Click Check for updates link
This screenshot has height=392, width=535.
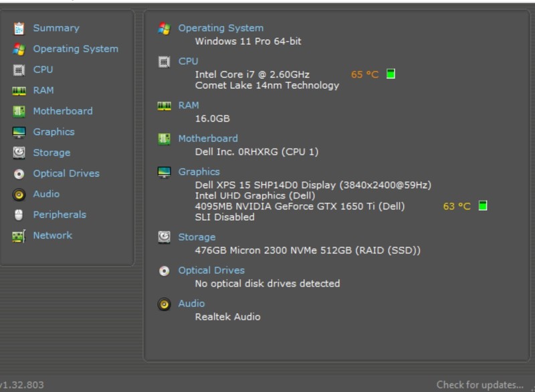pos(480,385)
